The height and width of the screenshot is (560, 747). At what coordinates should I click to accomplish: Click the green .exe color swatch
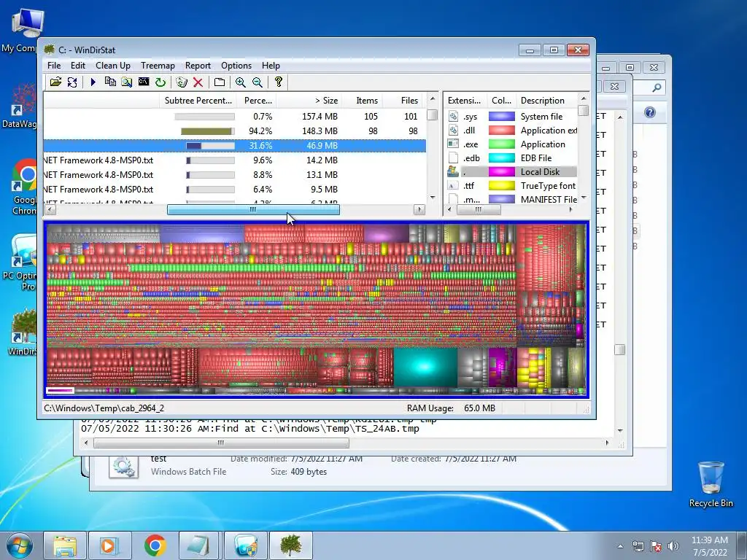(x=502, y=144)
